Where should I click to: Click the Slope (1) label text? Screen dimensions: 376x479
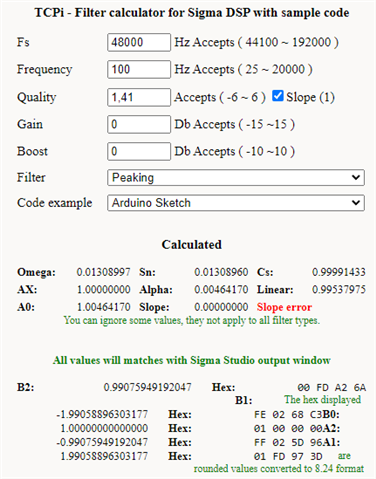pos(310,97)
